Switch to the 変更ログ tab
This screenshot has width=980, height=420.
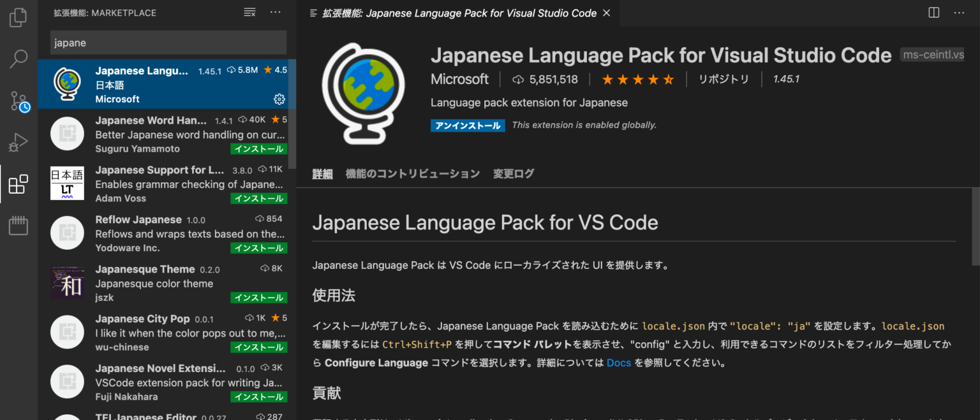[x=514, y=173]
